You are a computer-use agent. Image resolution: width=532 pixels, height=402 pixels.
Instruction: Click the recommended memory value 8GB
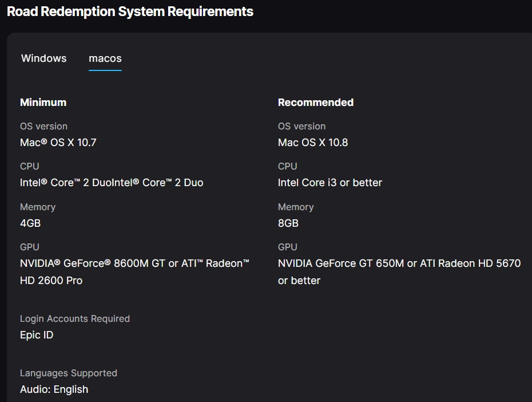coord(288,223)
